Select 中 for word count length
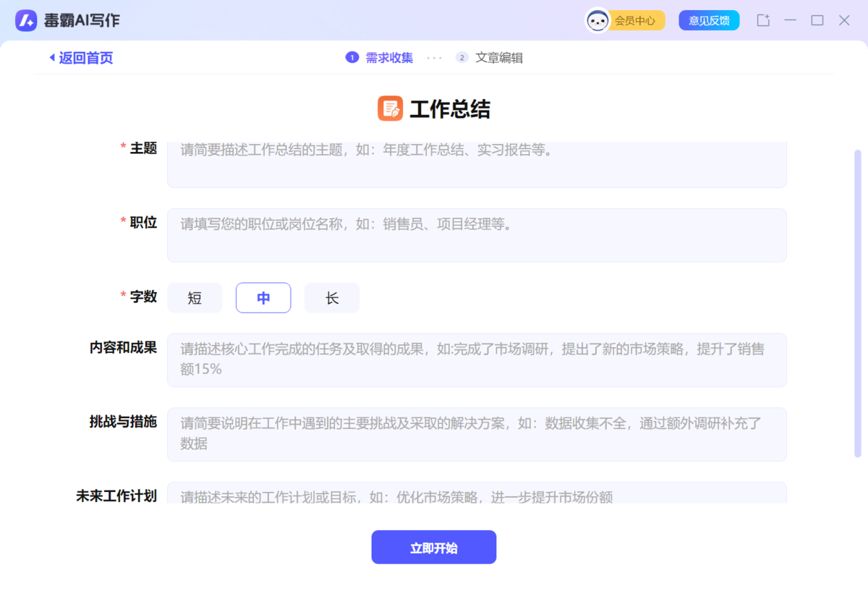 (263, 297)
